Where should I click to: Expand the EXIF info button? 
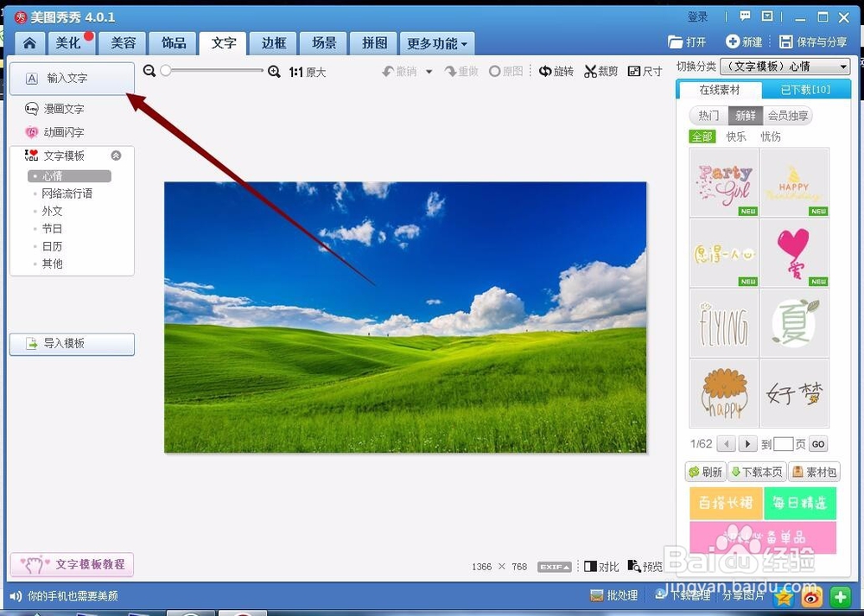click(x=555, y=567)
